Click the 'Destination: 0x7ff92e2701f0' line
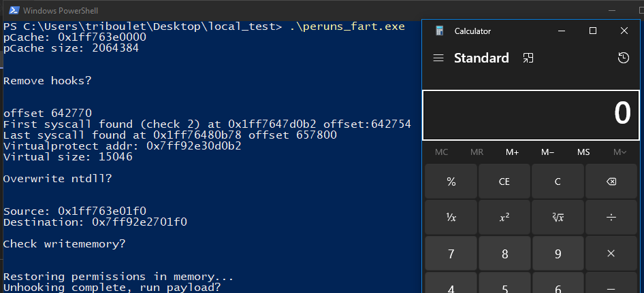This screenshot has width=644, height=293. 95,222
